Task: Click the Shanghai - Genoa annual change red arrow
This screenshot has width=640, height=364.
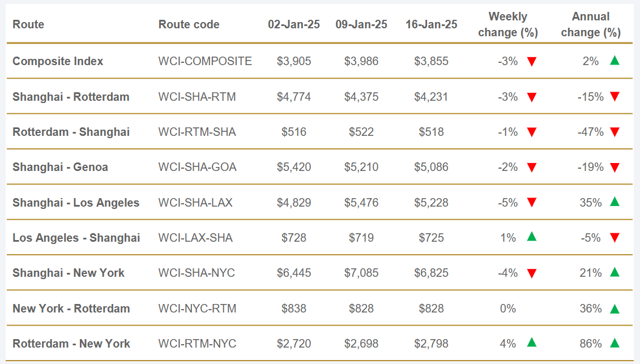Action: point(615,168)
